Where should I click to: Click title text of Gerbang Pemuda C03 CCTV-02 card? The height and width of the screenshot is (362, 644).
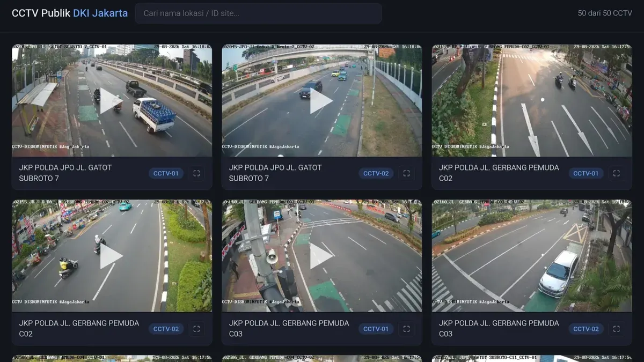(x=499, y=328)
